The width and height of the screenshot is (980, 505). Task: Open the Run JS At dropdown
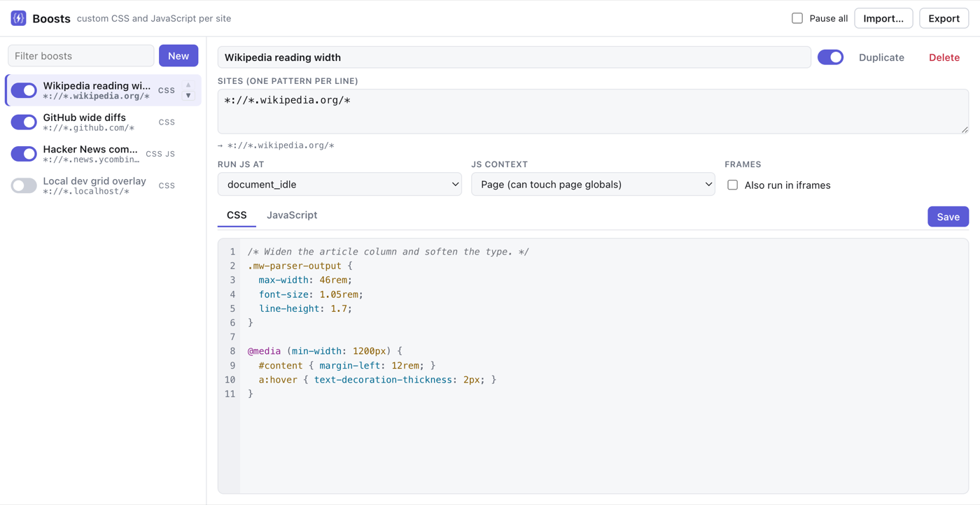tap(339, 185)
